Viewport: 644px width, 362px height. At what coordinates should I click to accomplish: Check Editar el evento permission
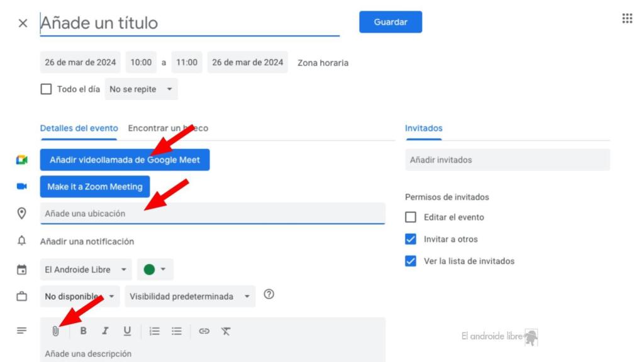(411, 217)
